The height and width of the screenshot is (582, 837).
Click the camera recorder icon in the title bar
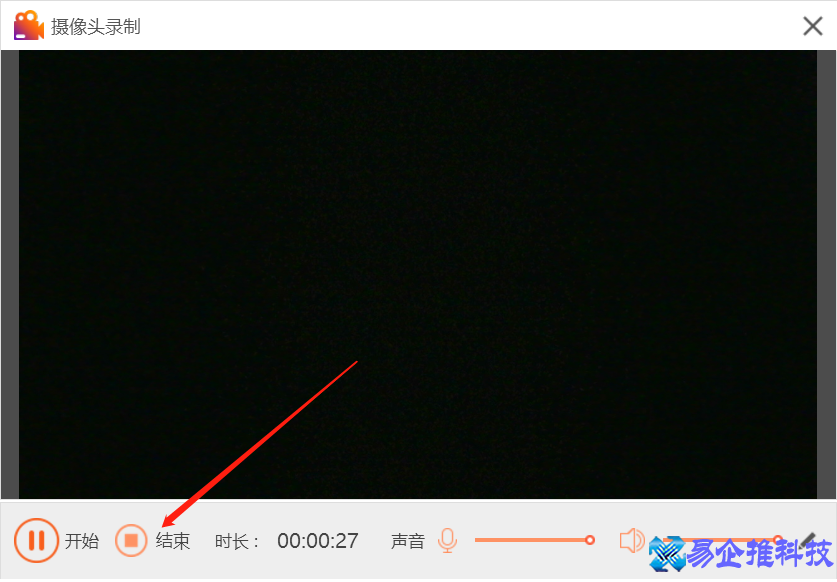pyautogui.click(x=27, y=25)
